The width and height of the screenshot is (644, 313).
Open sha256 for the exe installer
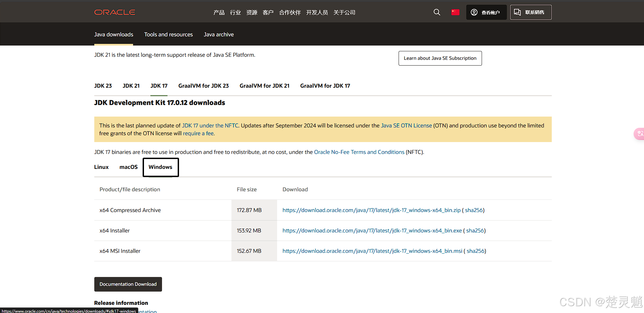pos(475,231)
